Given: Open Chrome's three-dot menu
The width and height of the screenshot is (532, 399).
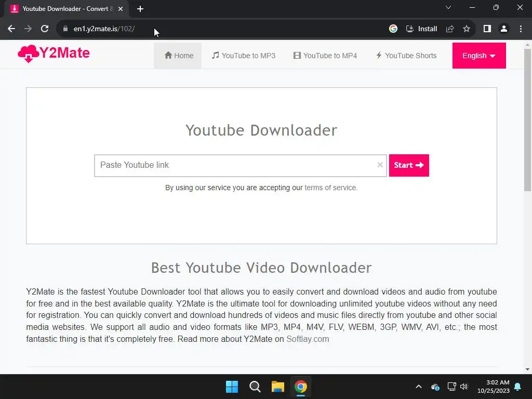Looking at the screenshot, I should tap(521, 29).
